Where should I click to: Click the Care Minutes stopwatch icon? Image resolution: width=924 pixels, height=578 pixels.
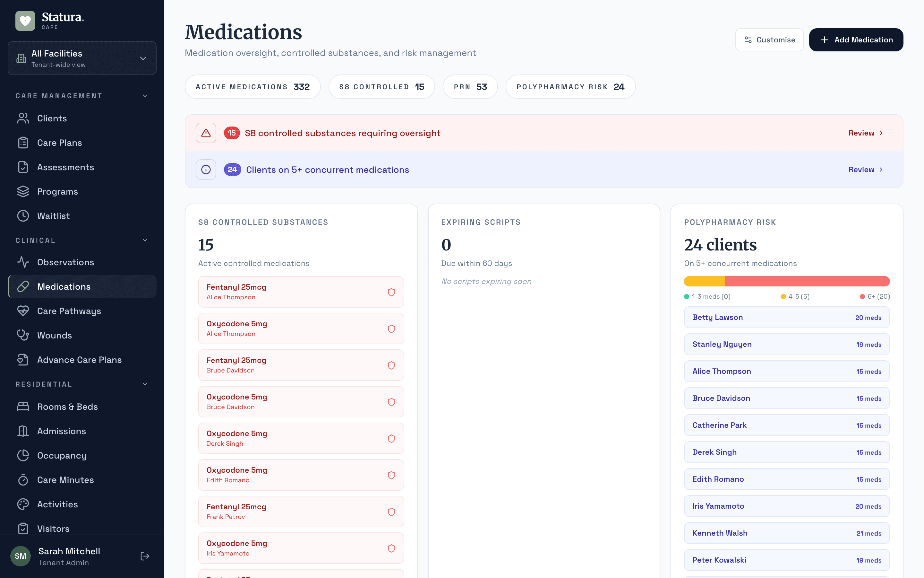[23, 480]
